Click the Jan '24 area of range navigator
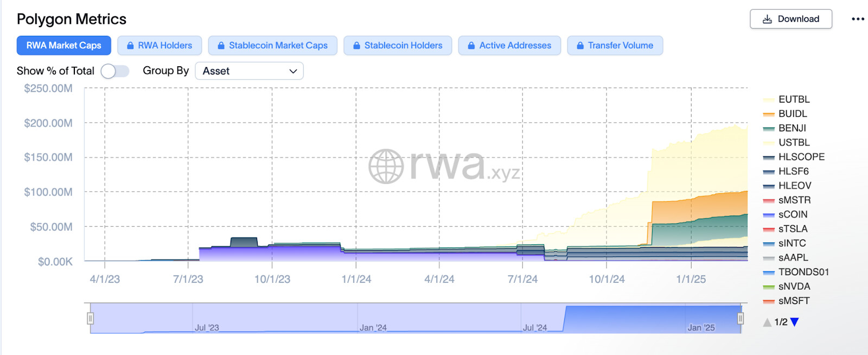 tap(373, 328)
